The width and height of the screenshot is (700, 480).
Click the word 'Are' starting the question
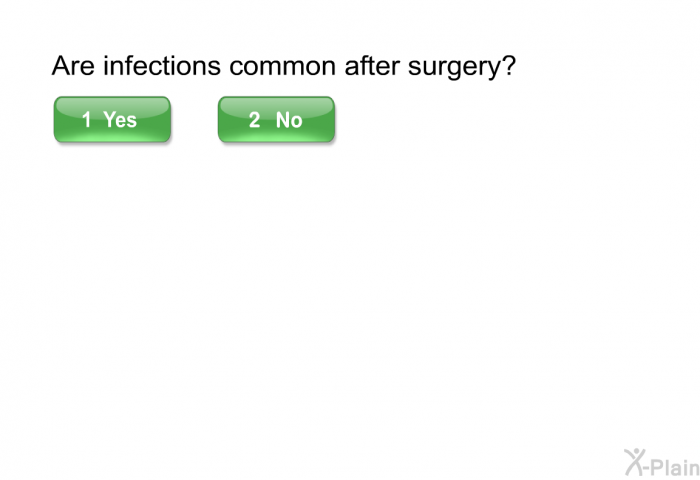point(73,66)
